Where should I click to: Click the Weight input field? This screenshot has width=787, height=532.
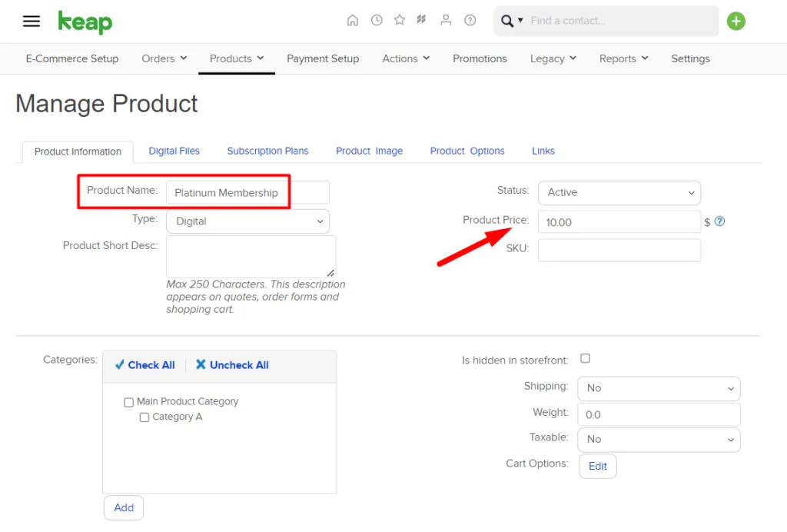(659, 414)
